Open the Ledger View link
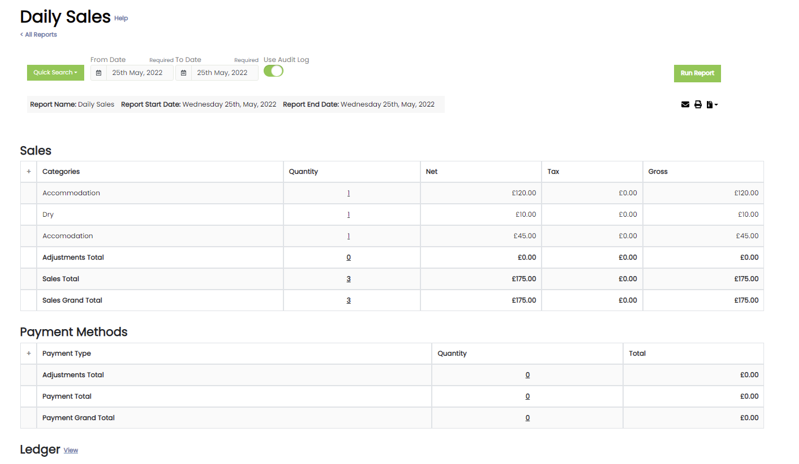The height and width of the screenshot is (464, 799). [71, 451]
